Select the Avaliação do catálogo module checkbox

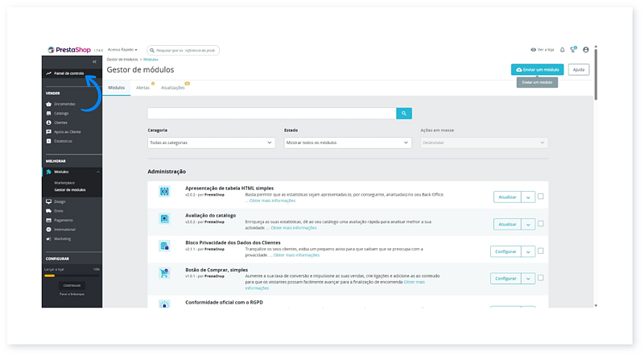click(541, 223)
